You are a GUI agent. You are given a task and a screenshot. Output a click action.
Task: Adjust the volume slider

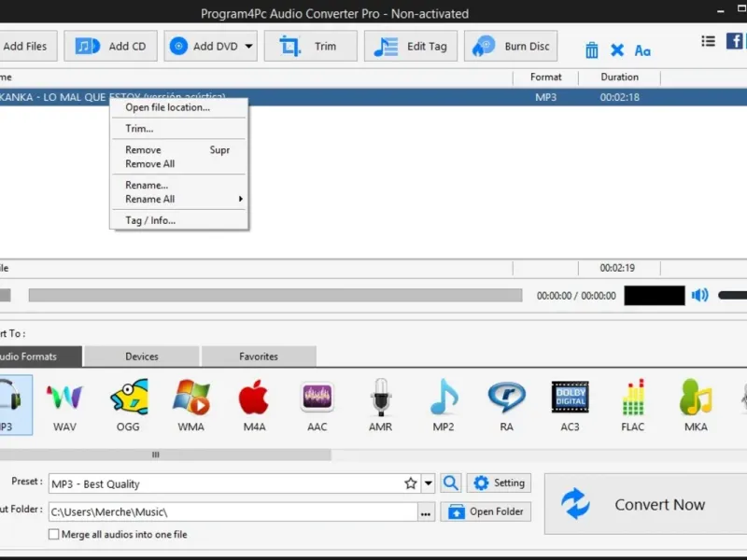(x=733, y=296)
